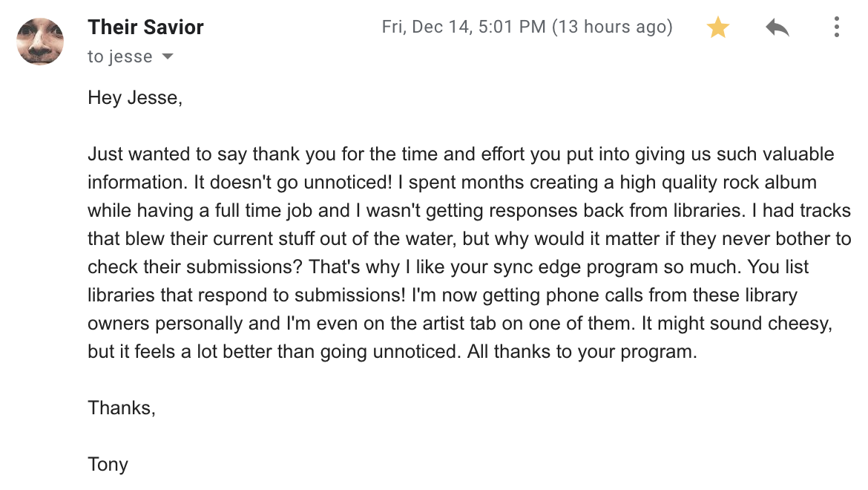Click the phrase 'libraries that respond to submissions!'
The image size is (868, 490).
[246, 295]
